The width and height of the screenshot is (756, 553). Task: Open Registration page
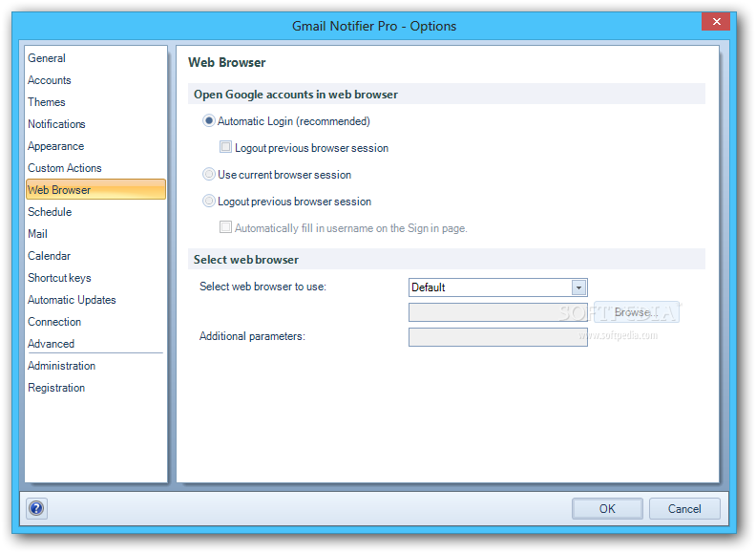56,388
